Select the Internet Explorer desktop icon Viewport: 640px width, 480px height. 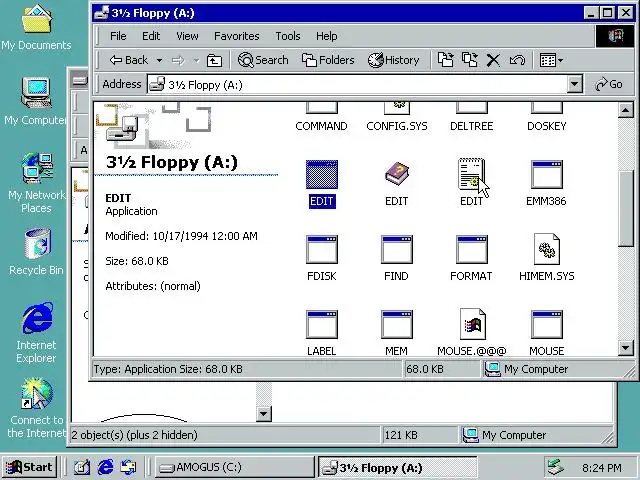(x=36, y=333)
